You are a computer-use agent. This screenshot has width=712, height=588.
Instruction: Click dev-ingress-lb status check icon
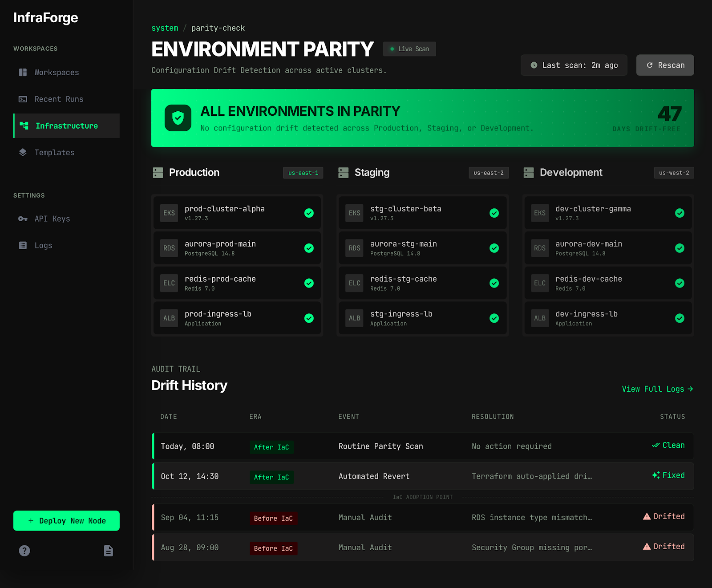[x=680, y=318]
